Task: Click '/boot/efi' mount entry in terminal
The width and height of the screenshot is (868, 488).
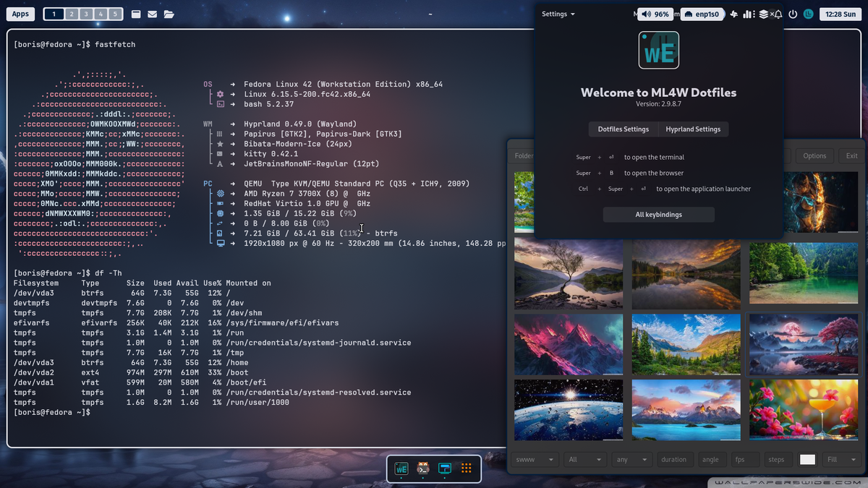Action: [x=246, y=382]
